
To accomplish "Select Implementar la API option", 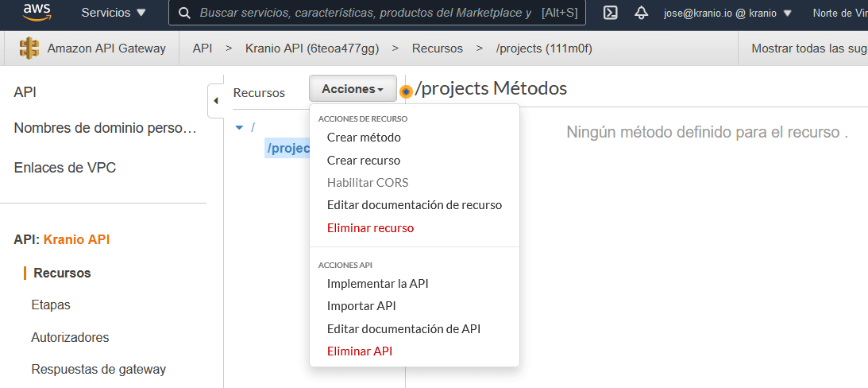I will point(377,284).
